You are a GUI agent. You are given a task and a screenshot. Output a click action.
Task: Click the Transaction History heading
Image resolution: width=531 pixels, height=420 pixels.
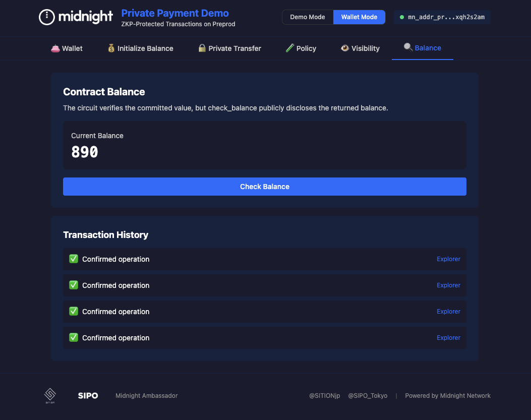(106, 235)
